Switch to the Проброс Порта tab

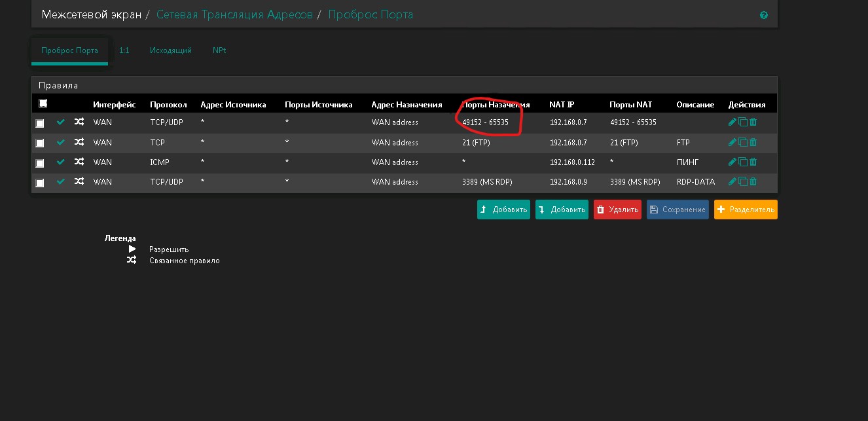coord(69,50)
